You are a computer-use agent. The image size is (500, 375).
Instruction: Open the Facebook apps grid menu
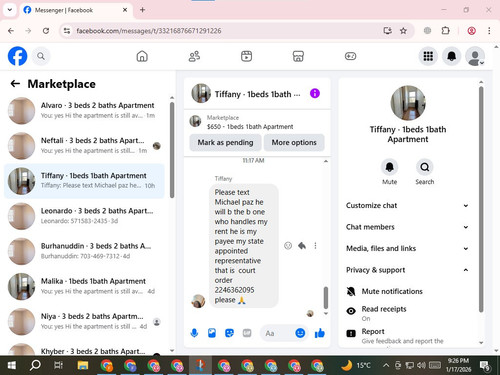click(428, 56)
